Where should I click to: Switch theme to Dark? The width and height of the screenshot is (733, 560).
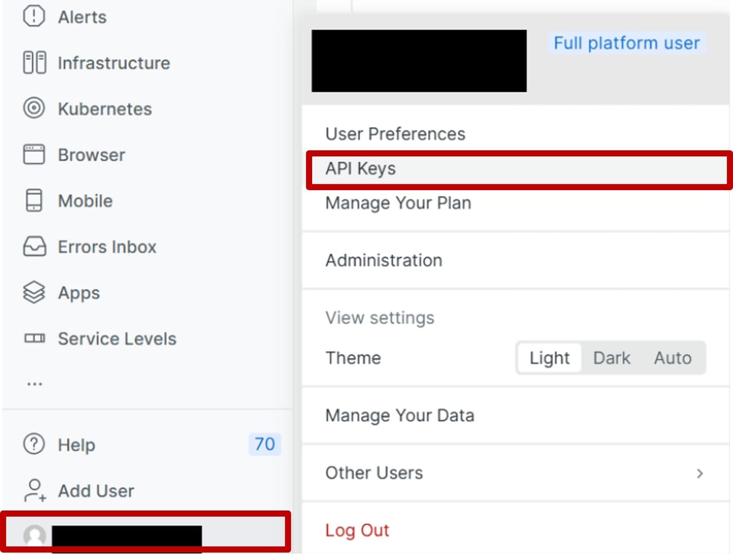[612, 358]
